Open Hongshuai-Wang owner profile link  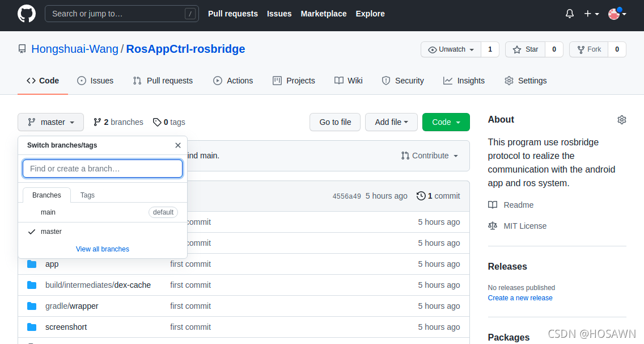pyautogui.click(x=75, y=49)
